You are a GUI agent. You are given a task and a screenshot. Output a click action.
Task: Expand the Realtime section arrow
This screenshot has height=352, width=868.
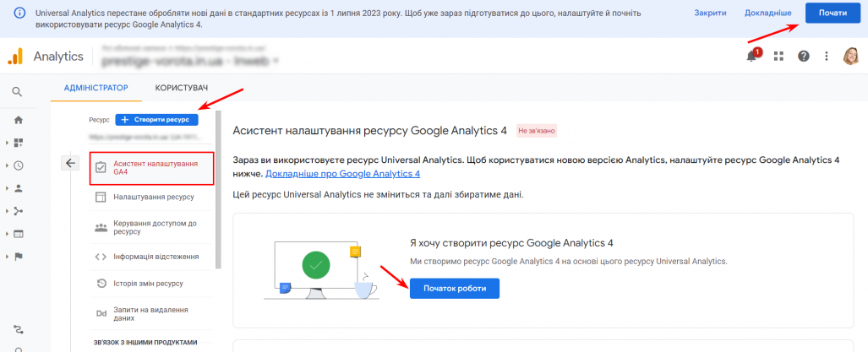[x=8, y=165]
